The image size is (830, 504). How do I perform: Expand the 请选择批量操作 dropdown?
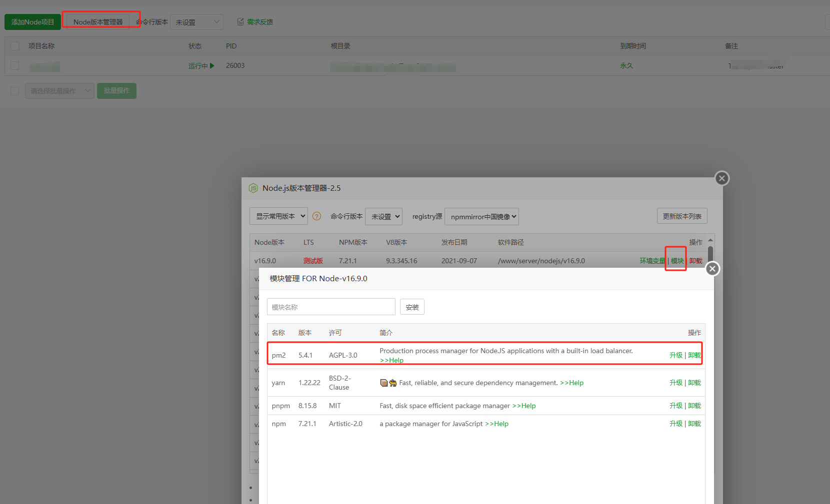click(59, 91)
